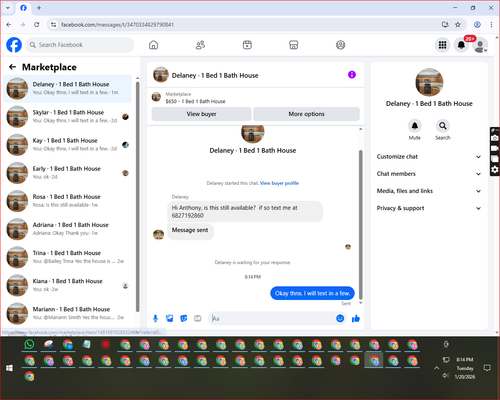Click the Message sent bubble
Screen dimensions: 500x400
[190, 230]
